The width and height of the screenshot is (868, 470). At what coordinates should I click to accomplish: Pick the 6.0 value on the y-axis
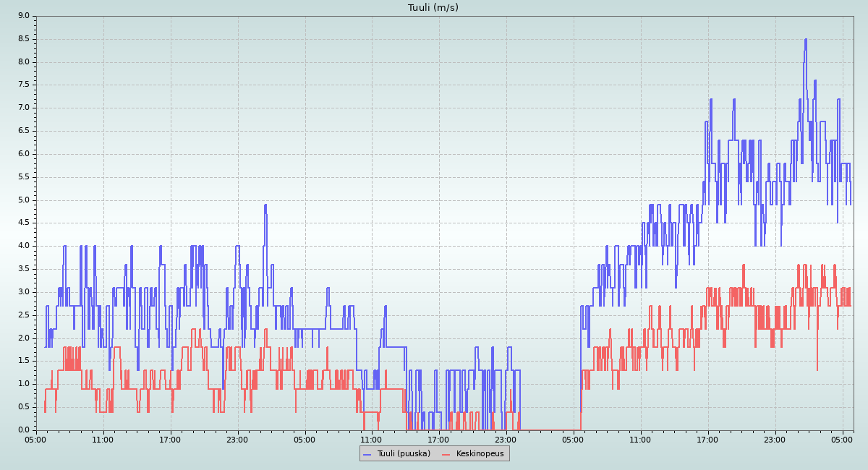pos(23,153)
